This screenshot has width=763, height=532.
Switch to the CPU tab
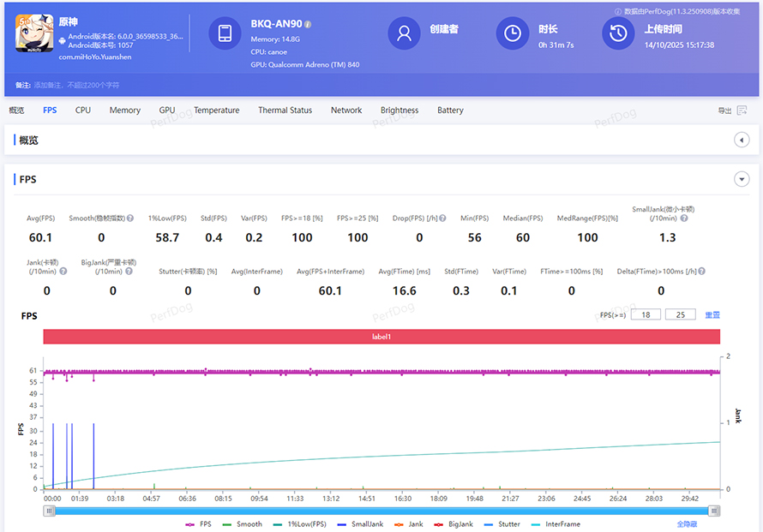point(82,111)
